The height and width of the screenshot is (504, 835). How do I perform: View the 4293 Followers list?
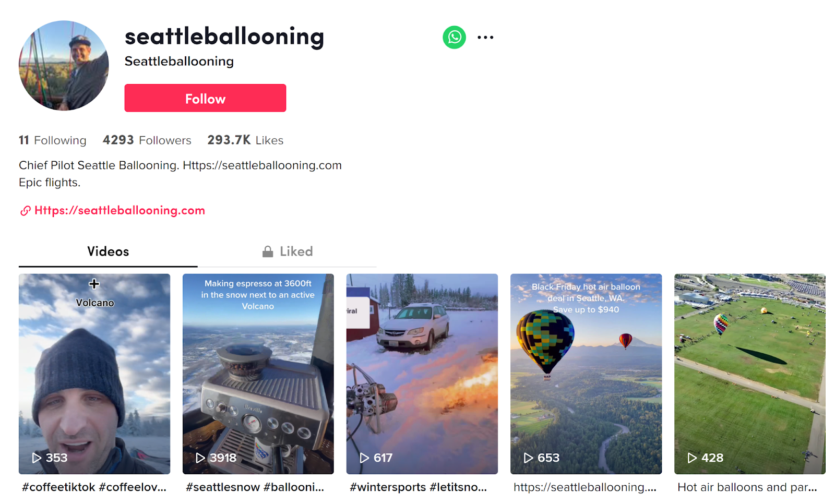[x=147, y=140]
